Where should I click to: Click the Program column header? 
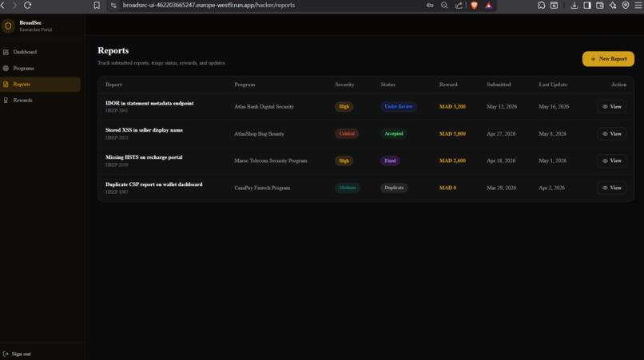(x=244, y=85)
